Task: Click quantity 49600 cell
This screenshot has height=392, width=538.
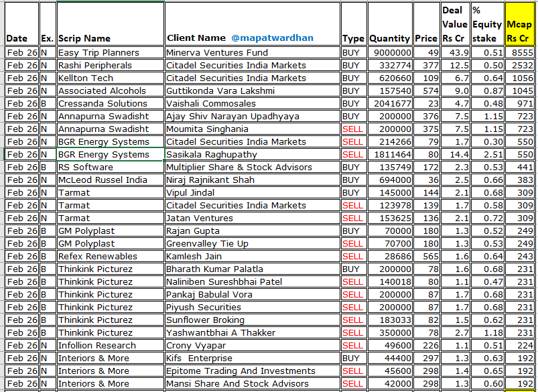Action: (x=390, y=345)
